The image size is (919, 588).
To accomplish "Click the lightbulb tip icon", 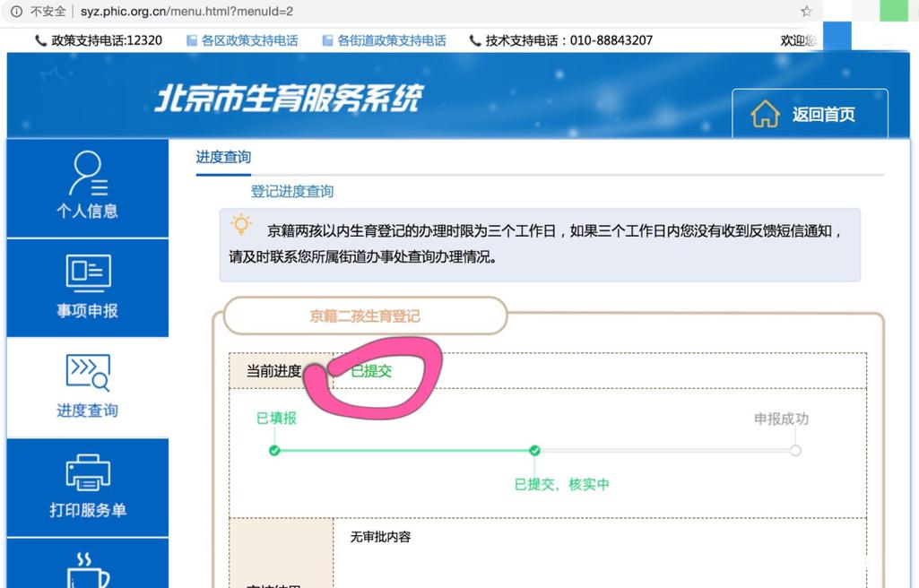I will coord(241,224).
